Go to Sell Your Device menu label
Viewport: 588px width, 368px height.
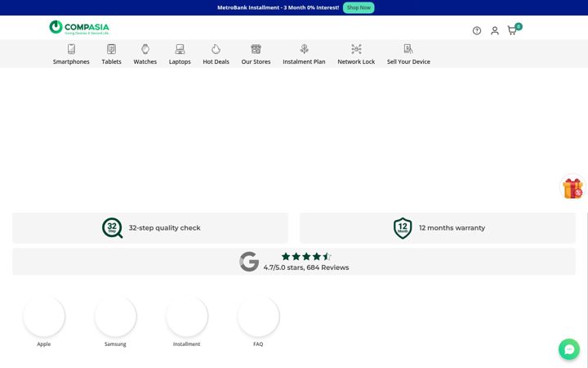coord(408,61)
